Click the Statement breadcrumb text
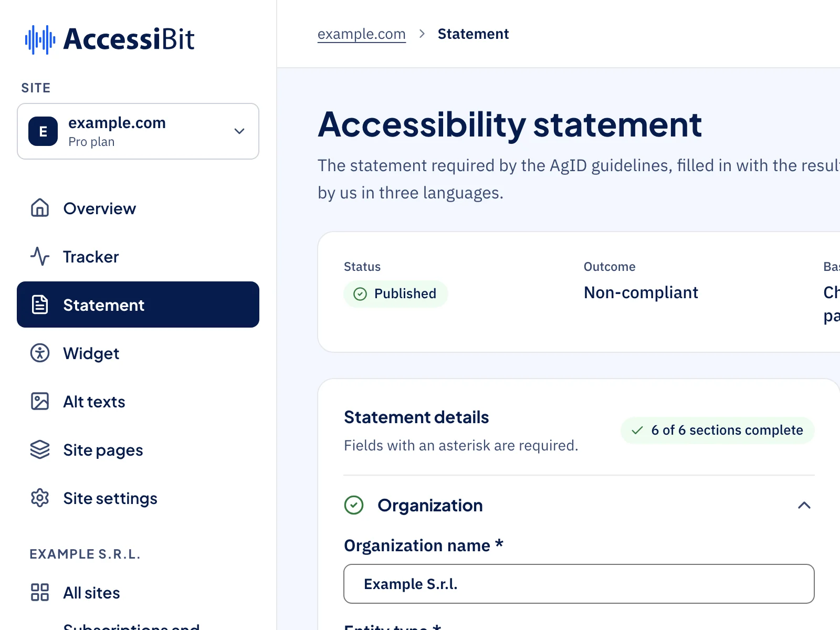The image size is (840, 630). click(x=473, y=34)
